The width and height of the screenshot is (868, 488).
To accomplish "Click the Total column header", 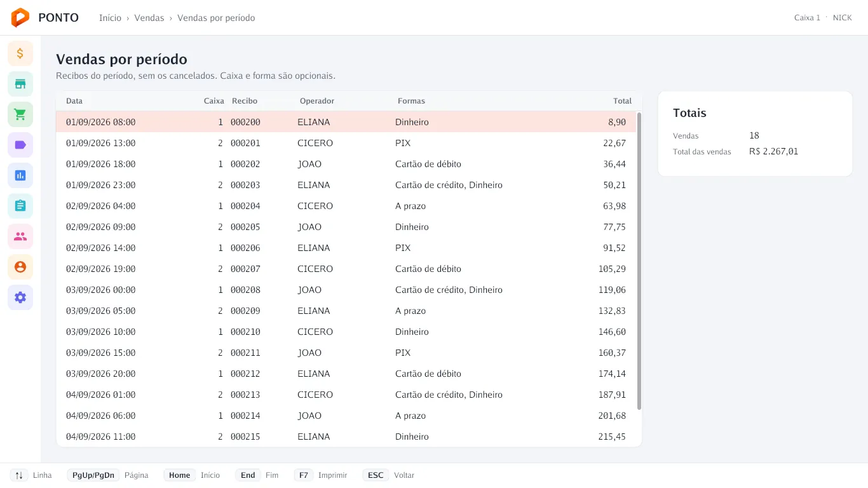I will (622, 101).
